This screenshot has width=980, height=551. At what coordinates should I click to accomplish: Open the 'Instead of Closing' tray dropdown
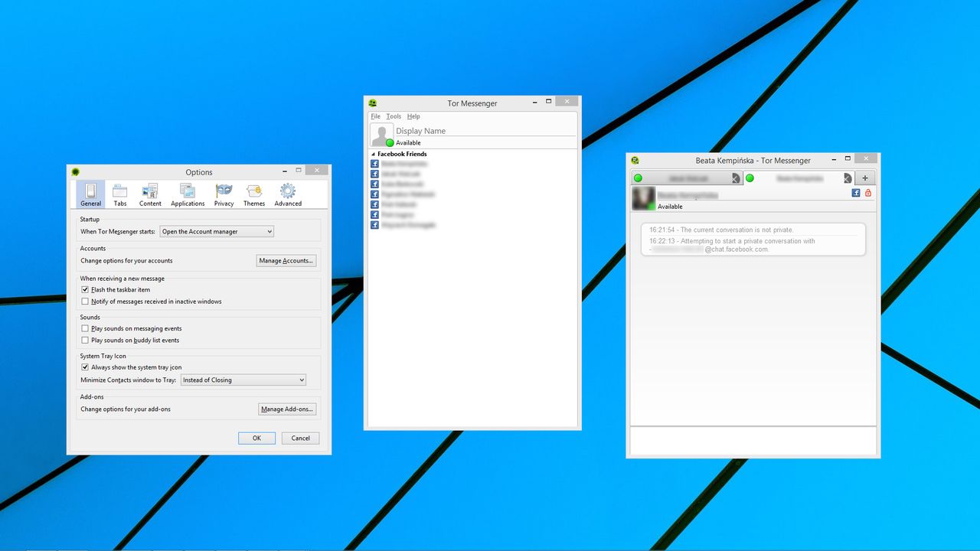(x=243, y=380)
